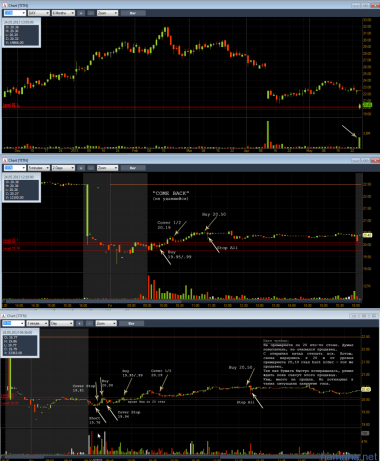Open the 1 minute interval dropdown in bottom chart
Viewport: 380px width, 461px height.
[x=37, y=323]
